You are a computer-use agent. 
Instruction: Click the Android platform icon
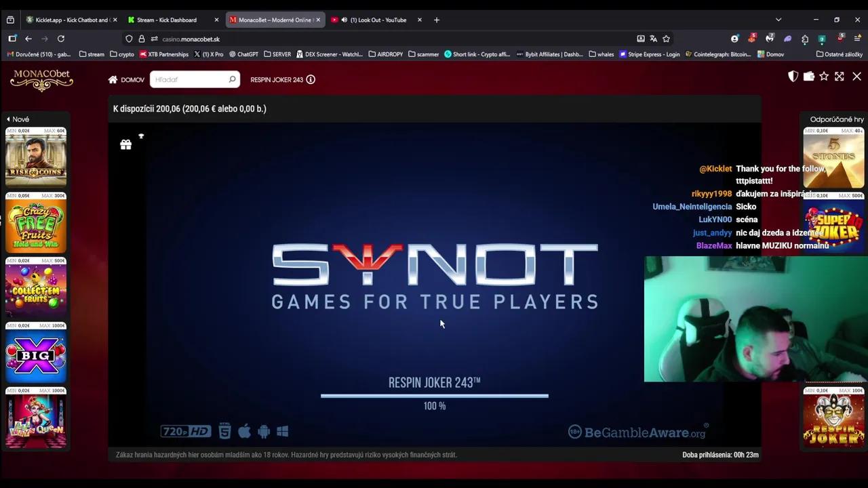(x=264, y=431)
